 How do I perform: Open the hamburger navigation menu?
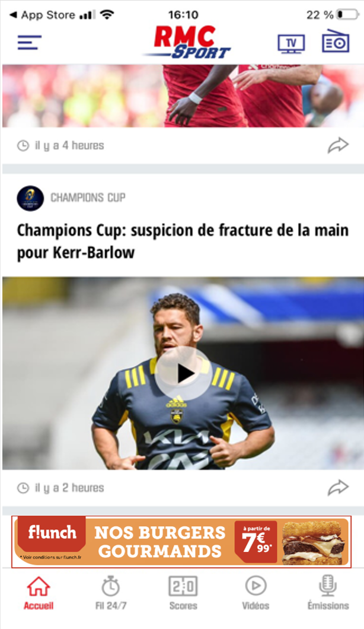pyautogui.click(x=29, y=43)
